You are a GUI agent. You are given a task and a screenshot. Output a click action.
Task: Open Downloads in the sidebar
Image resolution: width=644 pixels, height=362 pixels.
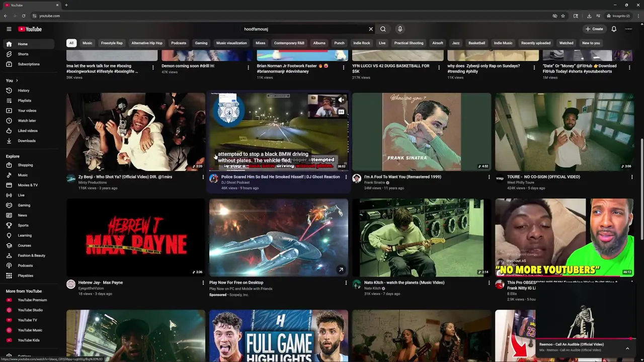27,141
